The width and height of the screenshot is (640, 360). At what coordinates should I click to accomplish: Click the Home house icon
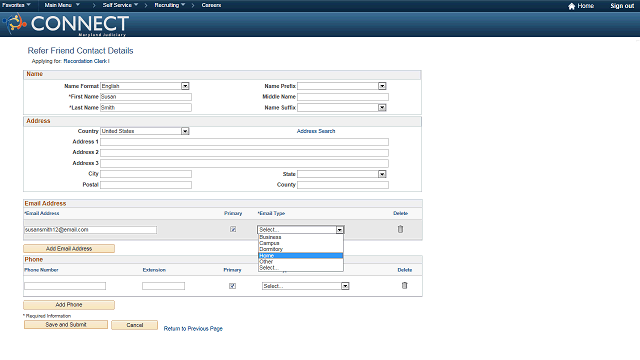pos(571,6)
